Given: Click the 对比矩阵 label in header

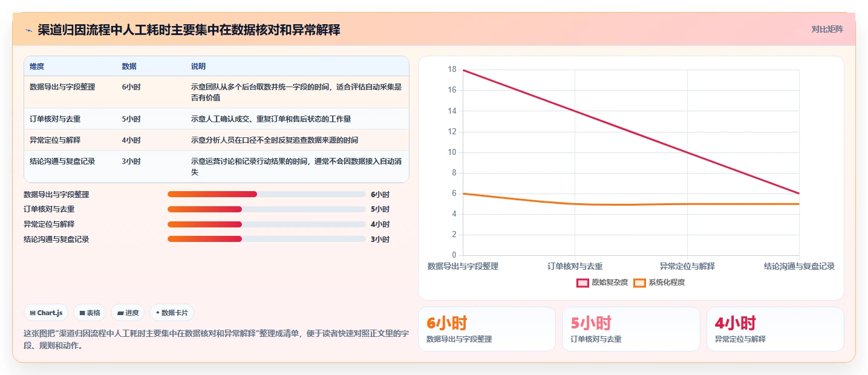Looking at the screenshot, I should [x=827, y=29].
